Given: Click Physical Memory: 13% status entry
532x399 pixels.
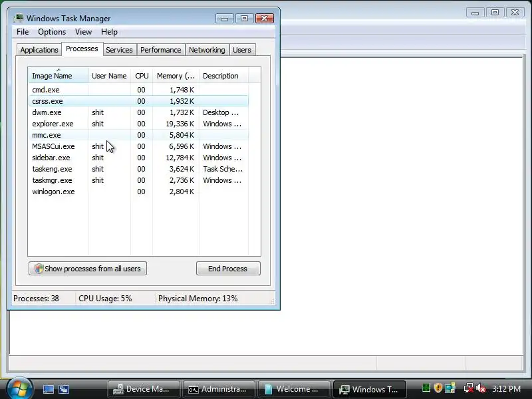Looking at the screenshot, I should (198, 299).
